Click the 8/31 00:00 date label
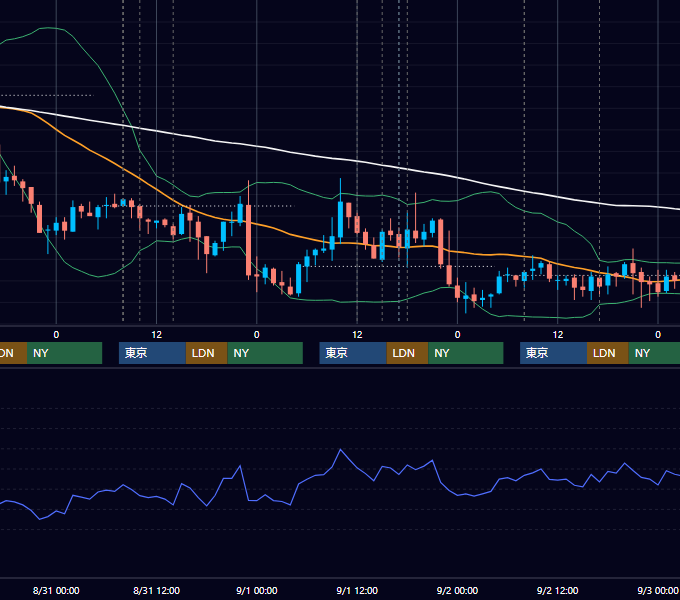The width and height of the screenshot is (680, 600). [56, 590]
